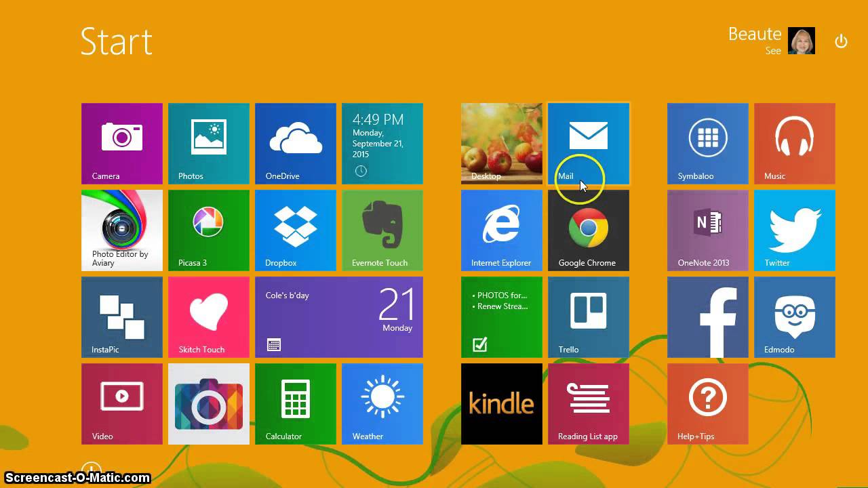Open Evernote Touch tile
Screen dimensions: 868x488
382,230
